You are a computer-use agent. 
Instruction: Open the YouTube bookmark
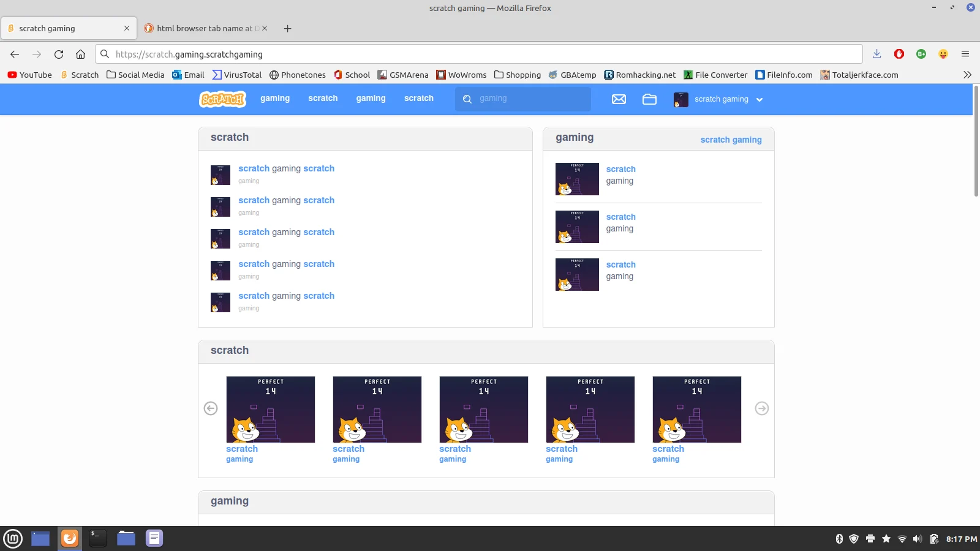[x=29, y=75]
